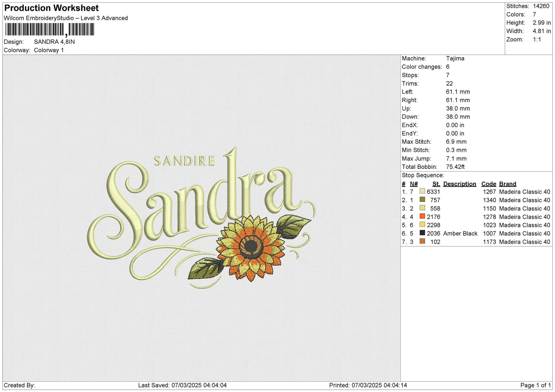Click the Brand column header

(508, 184)
